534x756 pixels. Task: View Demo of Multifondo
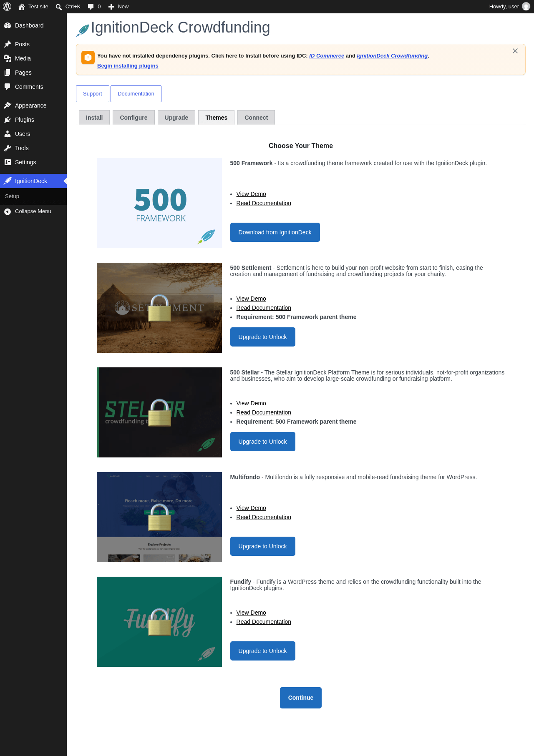click(x=251, y=508)
